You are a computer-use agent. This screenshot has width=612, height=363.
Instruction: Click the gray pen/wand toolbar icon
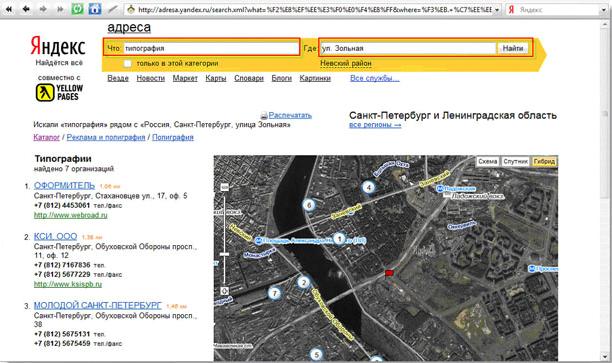tap(112, 9)
